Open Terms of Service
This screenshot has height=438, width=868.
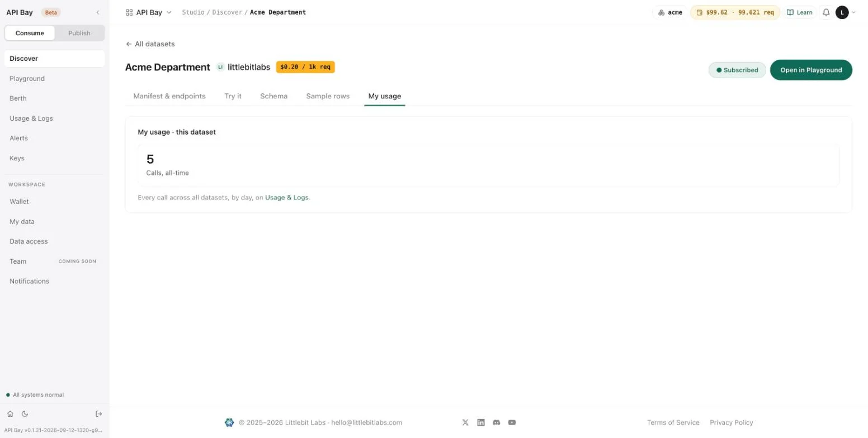tap(673, 422)
